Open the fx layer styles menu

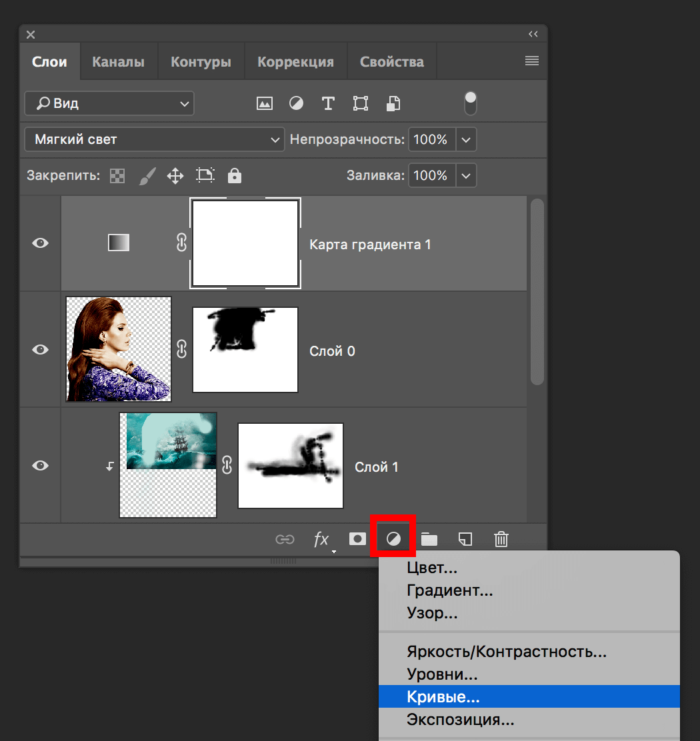[x=322, y=539]
